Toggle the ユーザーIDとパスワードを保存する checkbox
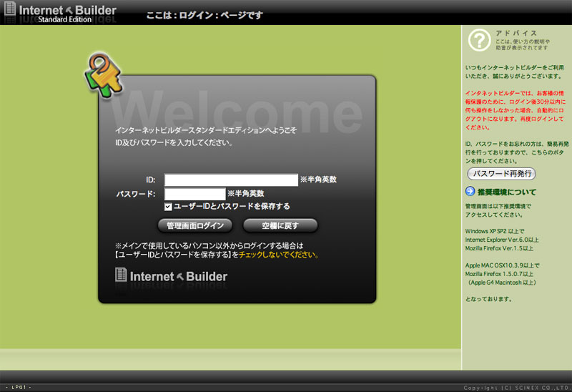Image resolution: width=572 pixels, height=392 pixels. (x=168, y=207)
